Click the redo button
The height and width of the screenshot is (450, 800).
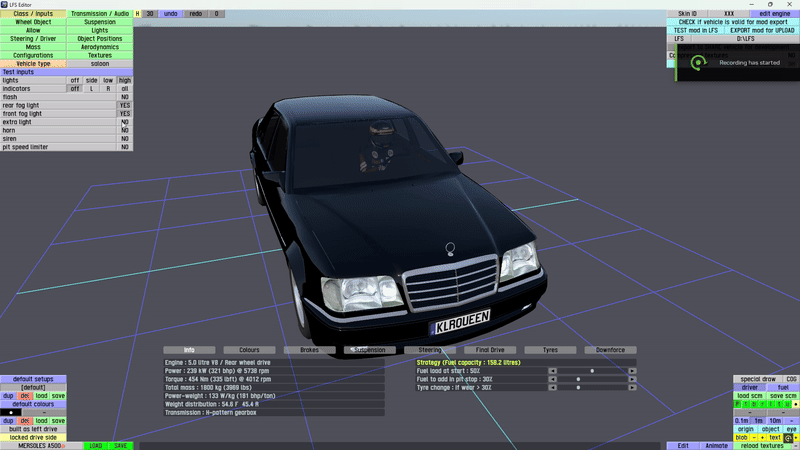click(x=196, y=14)
